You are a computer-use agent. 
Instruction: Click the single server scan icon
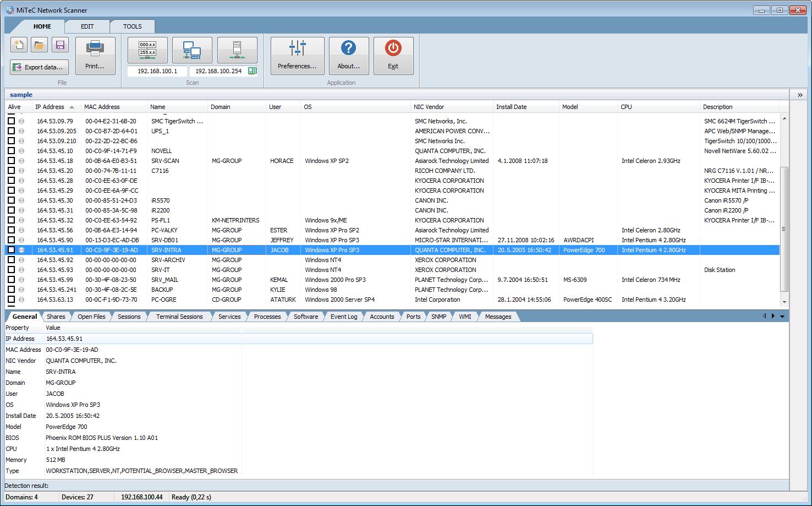[x=237, y=50]
